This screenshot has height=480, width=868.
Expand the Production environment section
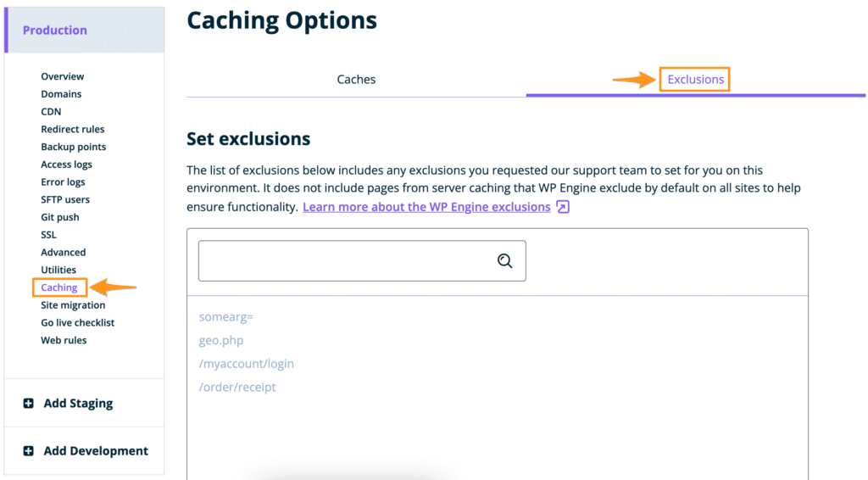[55, 31]
